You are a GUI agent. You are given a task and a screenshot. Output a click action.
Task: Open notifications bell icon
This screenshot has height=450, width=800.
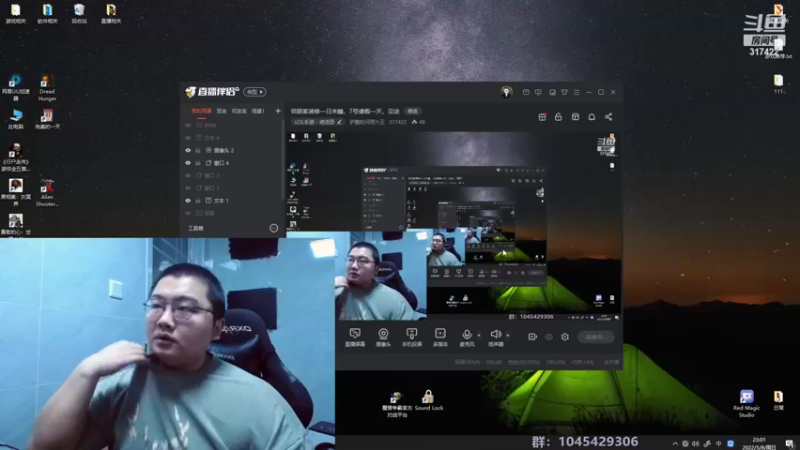click(x=592, y=117)
